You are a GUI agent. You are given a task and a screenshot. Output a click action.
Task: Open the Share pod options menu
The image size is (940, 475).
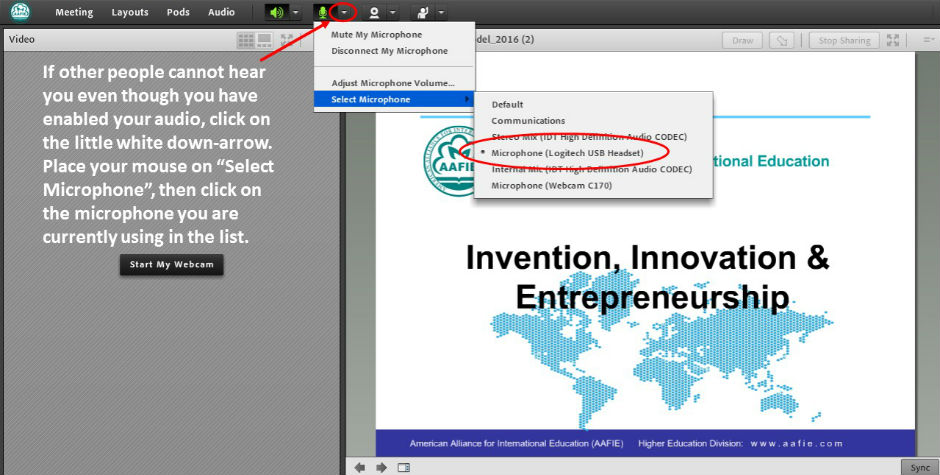point(928,40)
